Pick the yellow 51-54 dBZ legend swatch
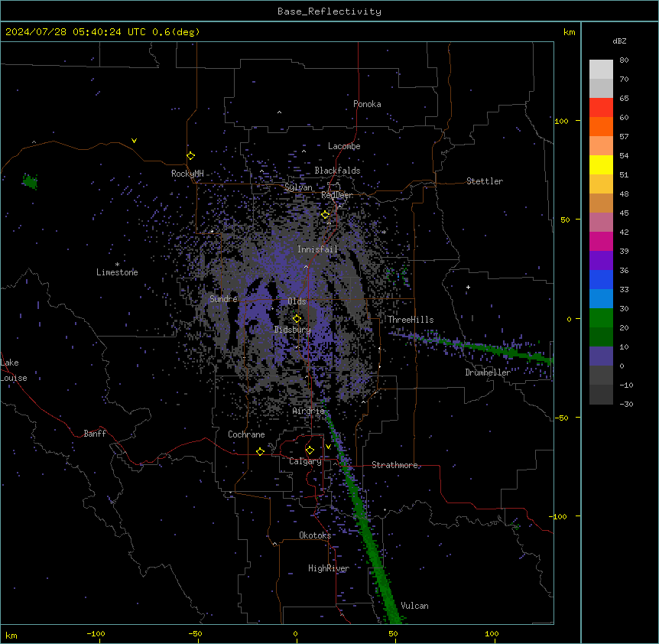 [601, 164]
